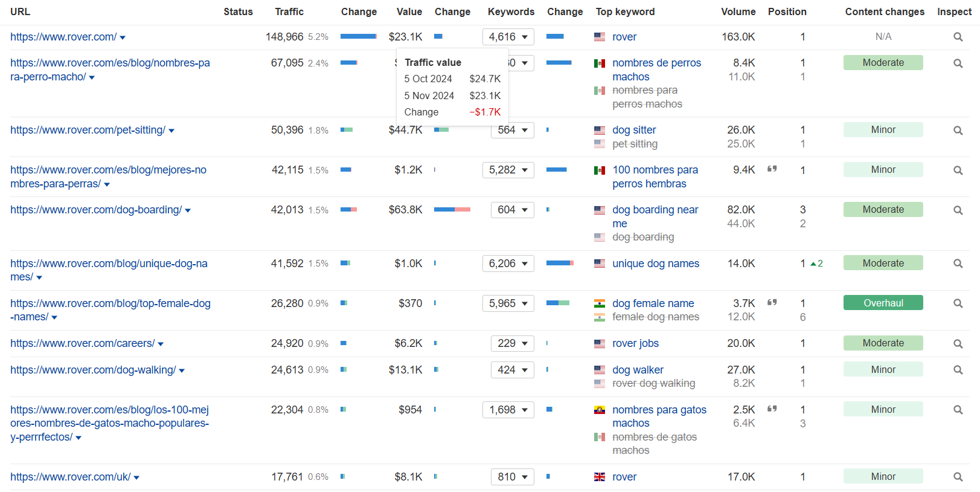Open keyword link 'dog boarding near me'
Viewport: 980px width, 492px height.
coord(655,216)
